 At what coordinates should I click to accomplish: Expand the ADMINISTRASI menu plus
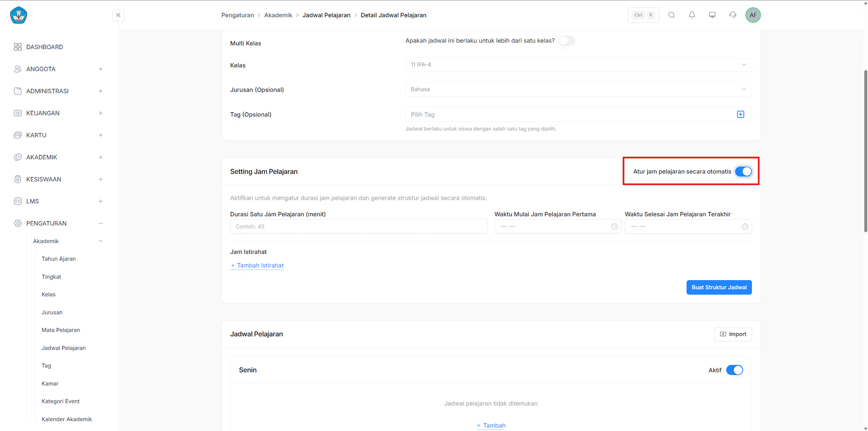pyautogui.click(x=100, y=91)
